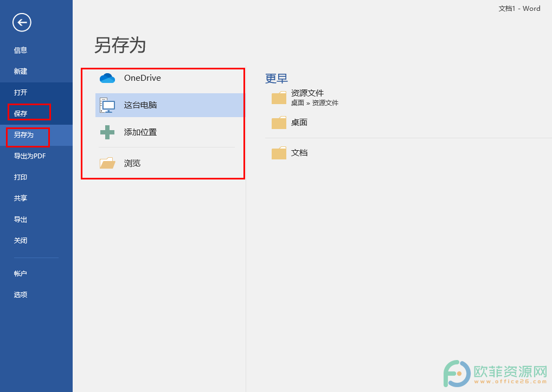Click the 桌面 » 资源文件 path text

click(314, 103)
